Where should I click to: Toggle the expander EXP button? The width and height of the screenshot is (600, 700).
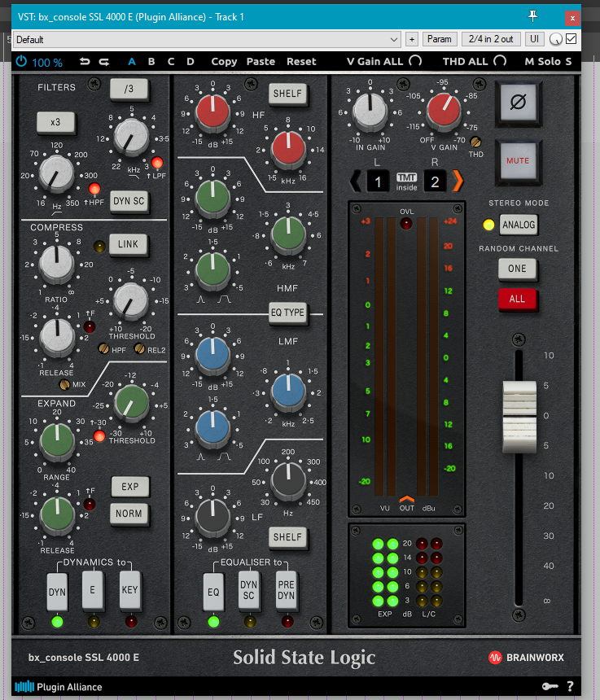130,486
